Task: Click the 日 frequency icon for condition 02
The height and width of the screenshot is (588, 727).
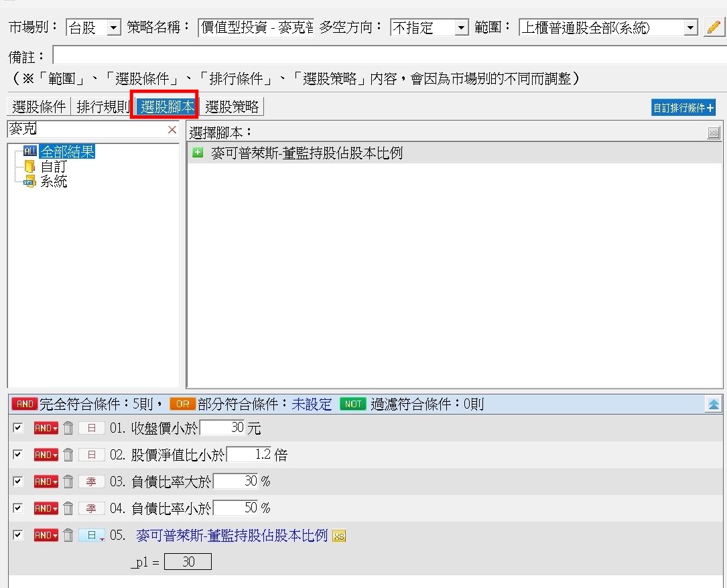Action: [x=91, y=455]
